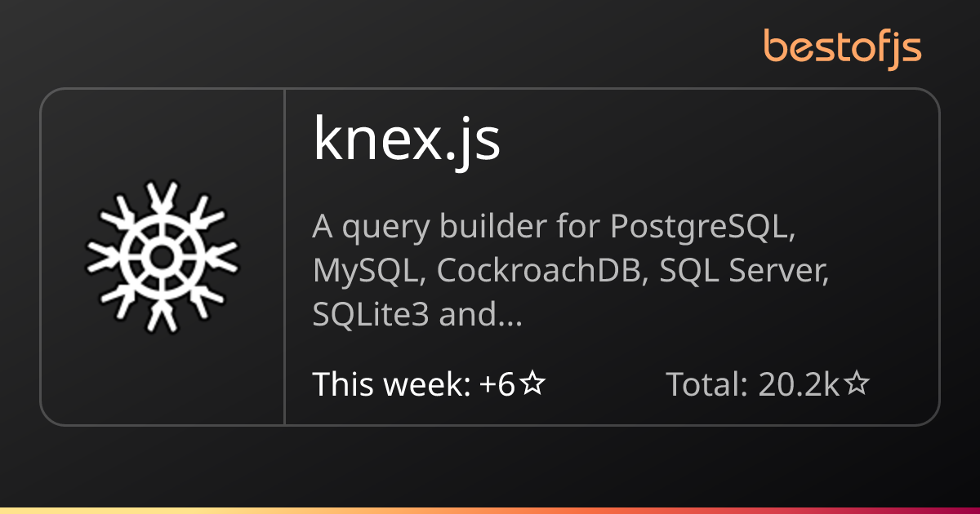The image size is (980, 514).
Task: Click the word PostgreSQL in the description
Action: tap(702, 229)
